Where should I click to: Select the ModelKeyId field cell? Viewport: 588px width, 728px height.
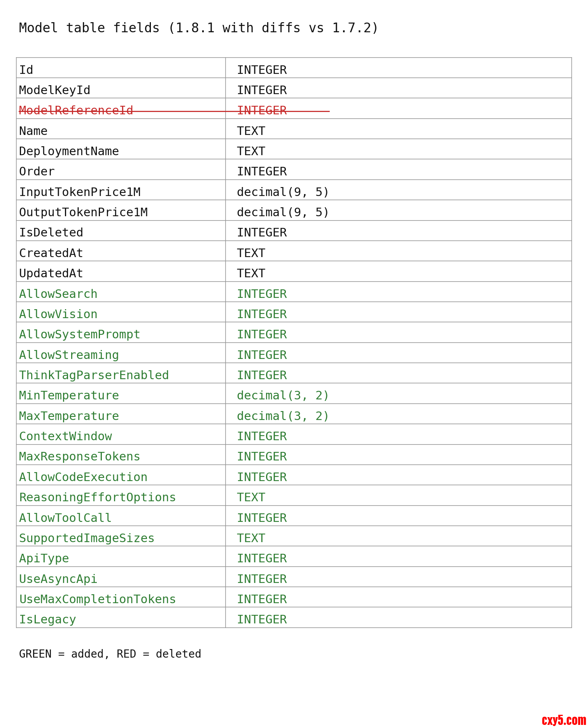click(x=55, y=90)
